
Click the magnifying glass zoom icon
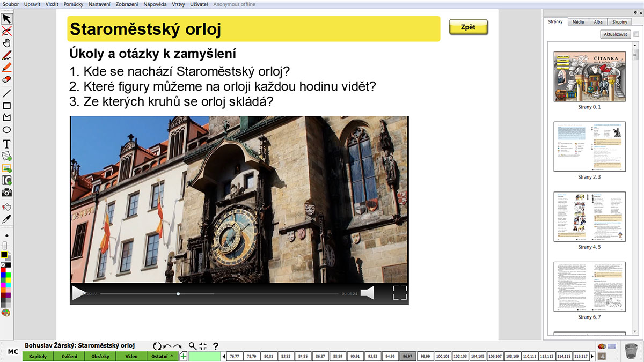192,346
